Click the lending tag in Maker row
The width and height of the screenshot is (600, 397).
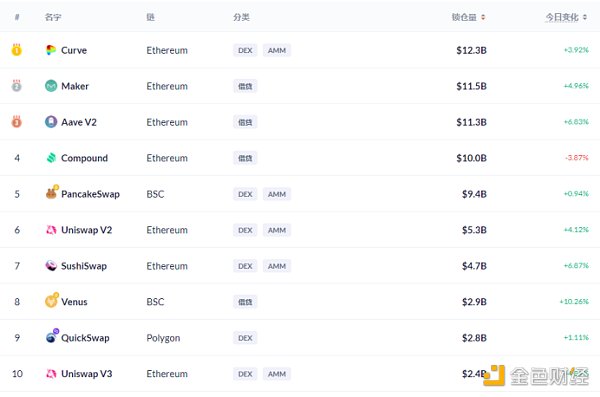point(245,86)
